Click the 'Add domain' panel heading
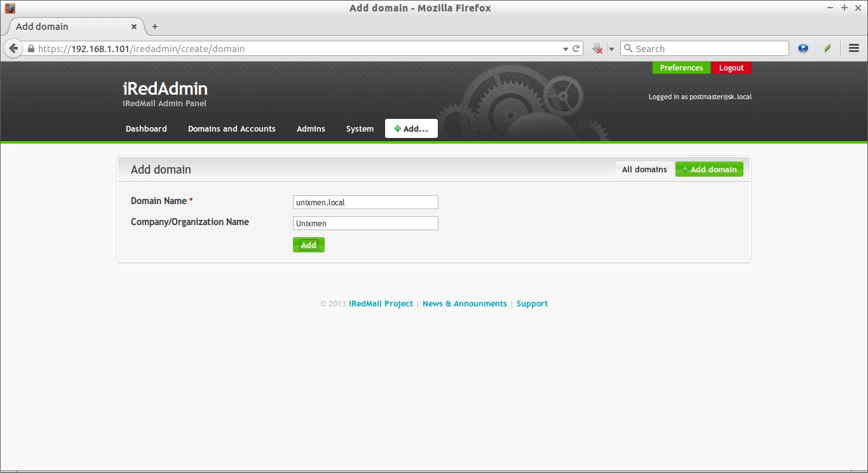 161,170
